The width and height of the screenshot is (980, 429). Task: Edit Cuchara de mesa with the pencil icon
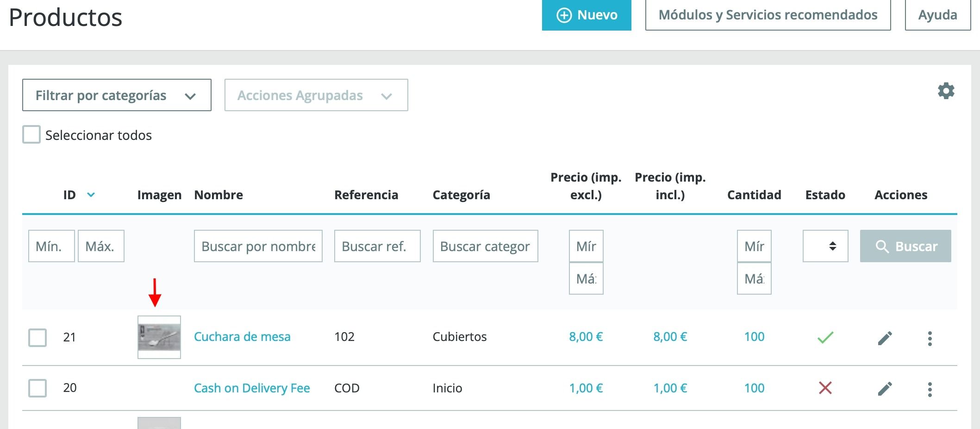pyautogui.click(x=885, y=338)
